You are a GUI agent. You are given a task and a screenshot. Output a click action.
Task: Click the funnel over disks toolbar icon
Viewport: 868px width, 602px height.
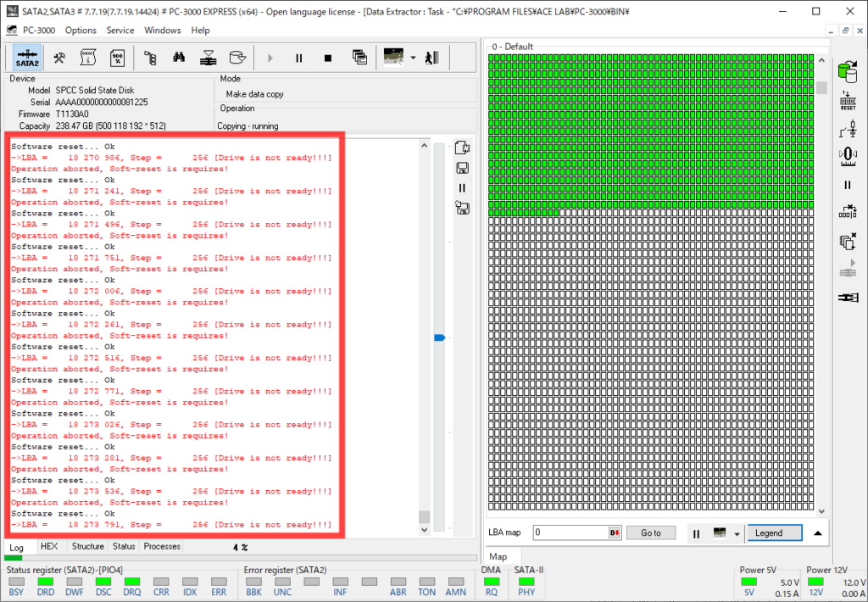[x=209, y=58]
